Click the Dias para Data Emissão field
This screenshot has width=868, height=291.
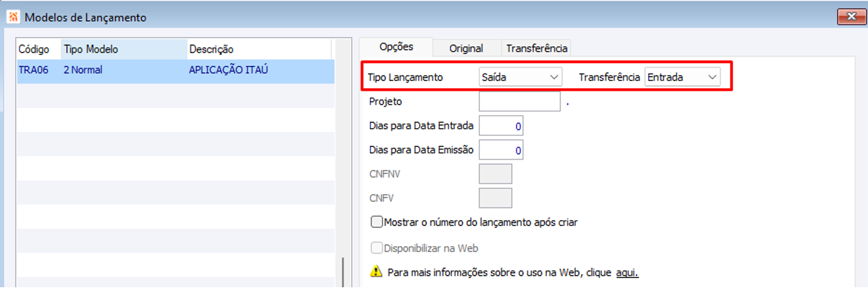[501, 150]
